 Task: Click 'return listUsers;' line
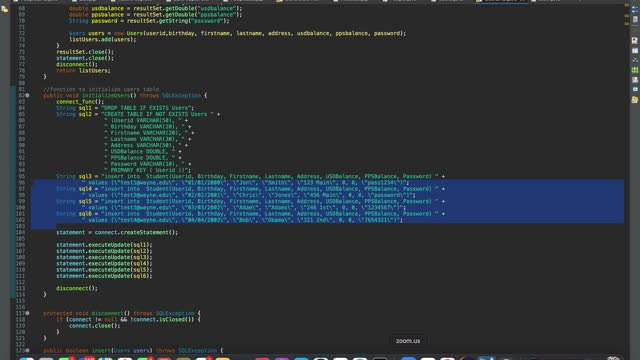pos(83,71)
